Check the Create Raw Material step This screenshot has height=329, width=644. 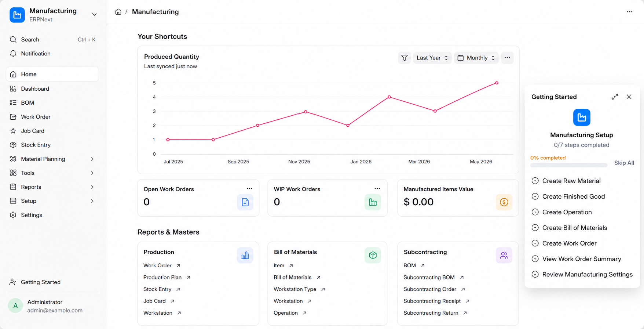click(x=535, y=181)
